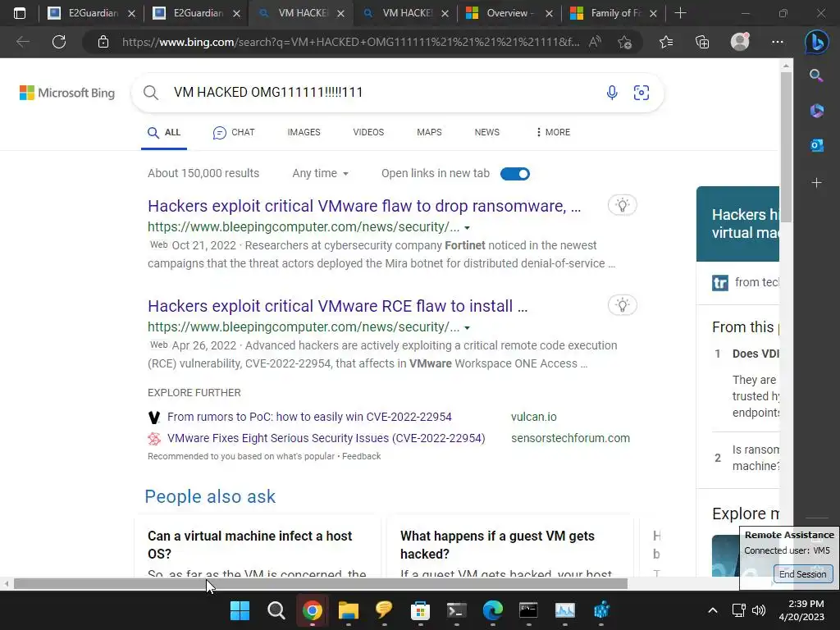The width and height of the screenshot is (840, 630).
Task: Open the Bing Chat sidebar button
Action: pos(816,42)
